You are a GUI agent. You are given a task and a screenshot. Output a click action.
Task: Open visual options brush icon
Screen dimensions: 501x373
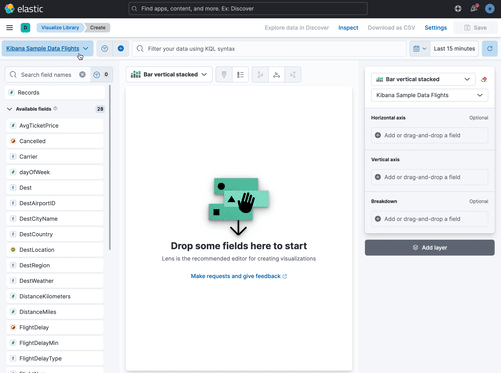(224, 75)
